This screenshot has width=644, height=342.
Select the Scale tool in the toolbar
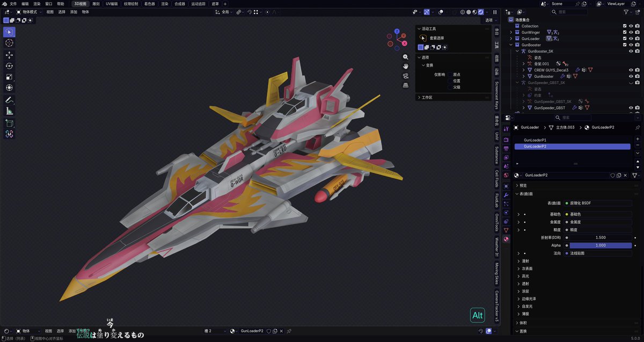[9, 76]
